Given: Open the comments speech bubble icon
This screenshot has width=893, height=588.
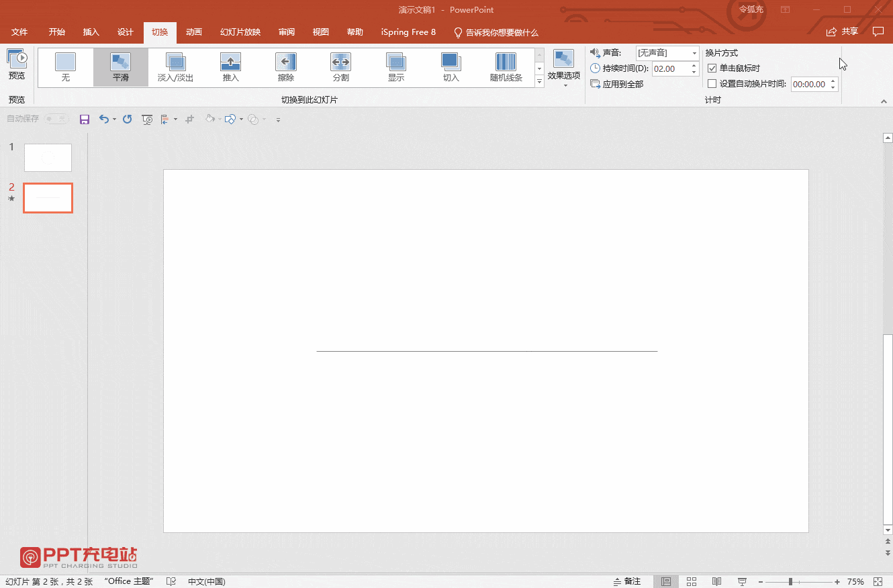Looking at the screenshot, I should [878, 32].
